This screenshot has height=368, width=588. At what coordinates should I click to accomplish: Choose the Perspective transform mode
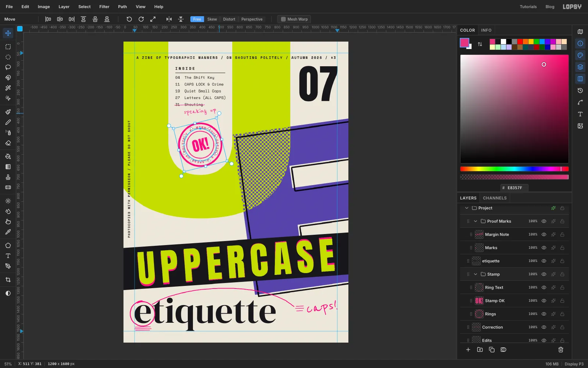coord(252,19)
